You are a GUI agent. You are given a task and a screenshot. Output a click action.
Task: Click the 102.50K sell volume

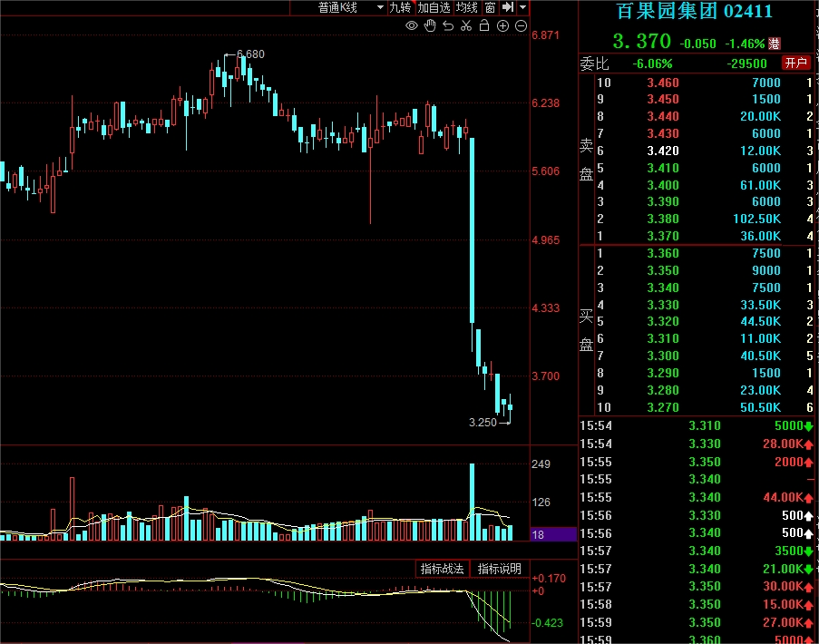coord(756,219)
